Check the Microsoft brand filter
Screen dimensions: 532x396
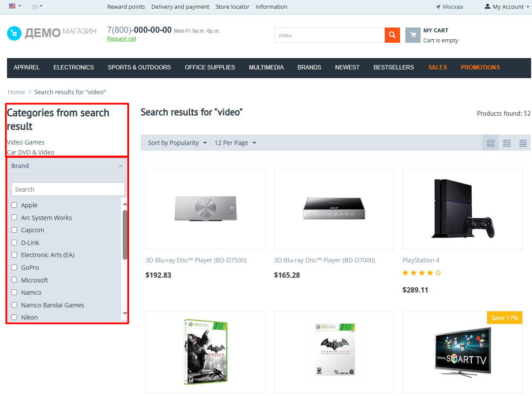14,280
